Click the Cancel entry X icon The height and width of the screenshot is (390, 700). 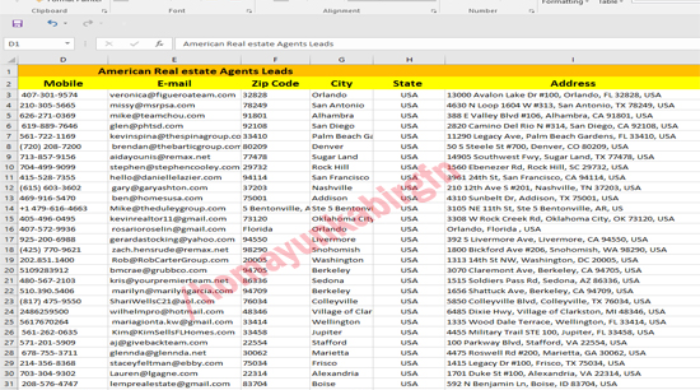(x=108, y=44)
